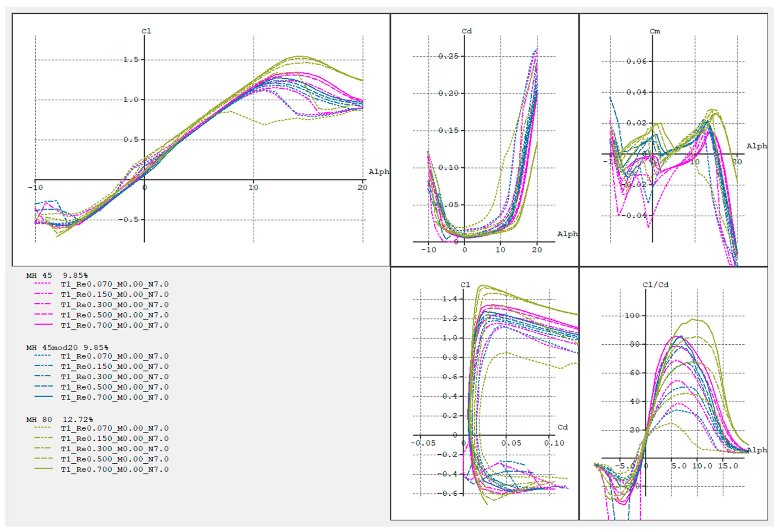
Task: Click the 15.0 tick label on the Cl/Cd graph
Action: point(728,466)
